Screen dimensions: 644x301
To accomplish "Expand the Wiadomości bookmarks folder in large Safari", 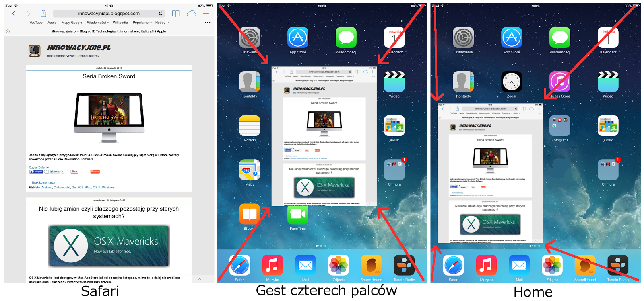I will click(98, 23).
